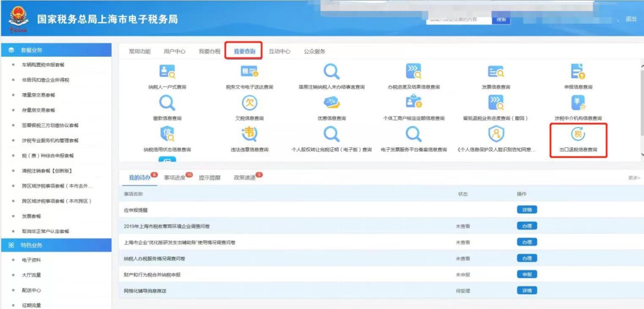Select the 申报信息查询 icon

[578, 72]
